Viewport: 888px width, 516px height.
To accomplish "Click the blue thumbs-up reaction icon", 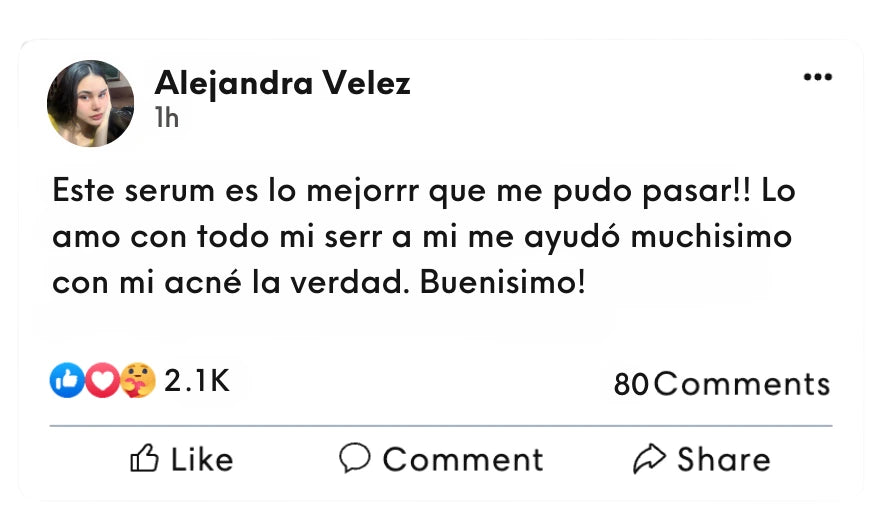I will click(x=66, y=381).
